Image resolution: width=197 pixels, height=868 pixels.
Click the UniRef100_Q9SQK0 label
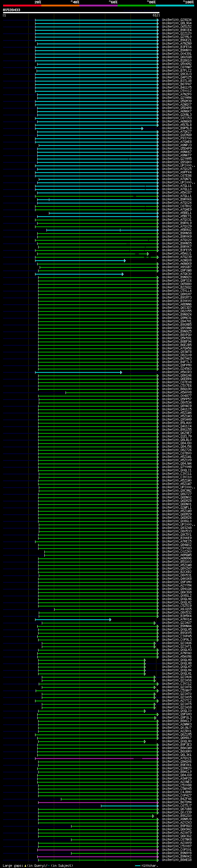click(176, 162)
